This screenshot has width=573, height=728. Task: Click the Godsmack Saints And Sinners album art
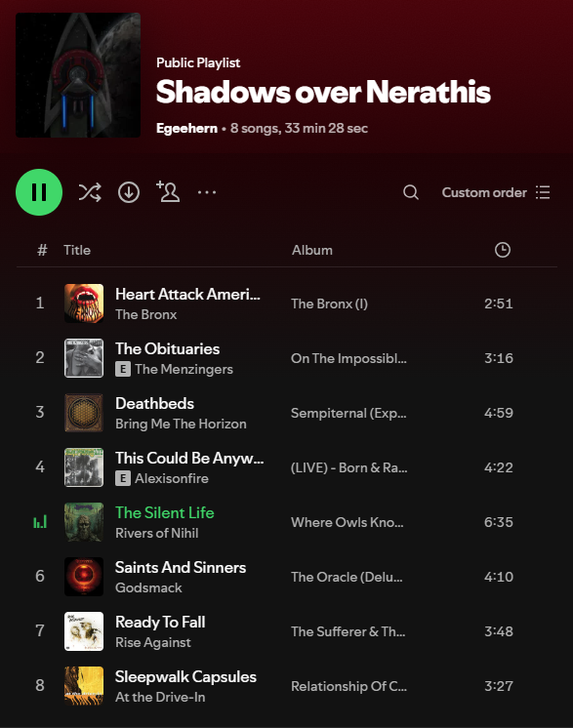(84, 577)
